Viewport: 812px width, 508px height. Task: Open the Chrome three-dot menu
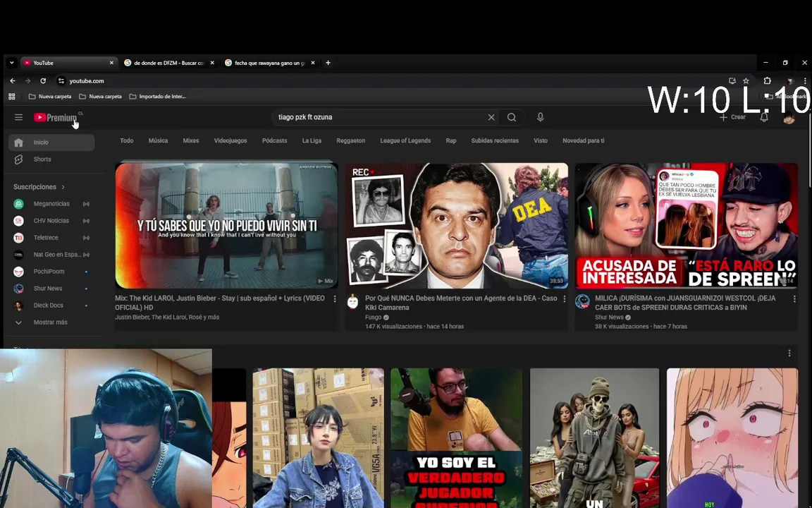click(x=805, y=81)
